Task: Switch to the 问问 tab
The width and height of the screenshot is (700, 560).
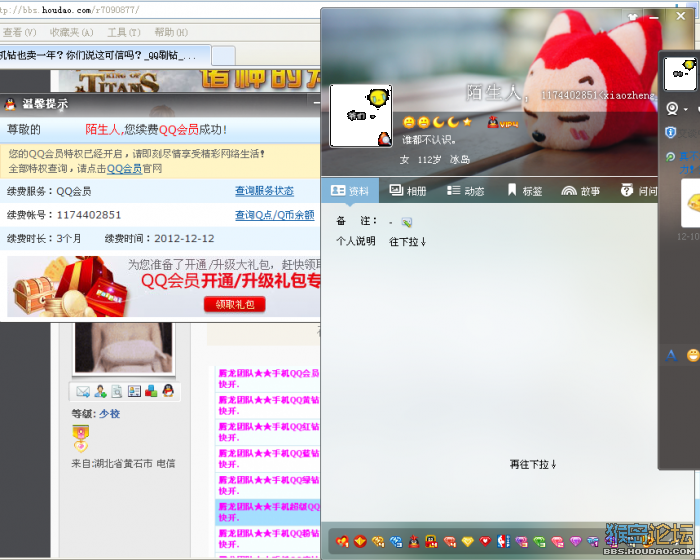Action: [639, 191]
